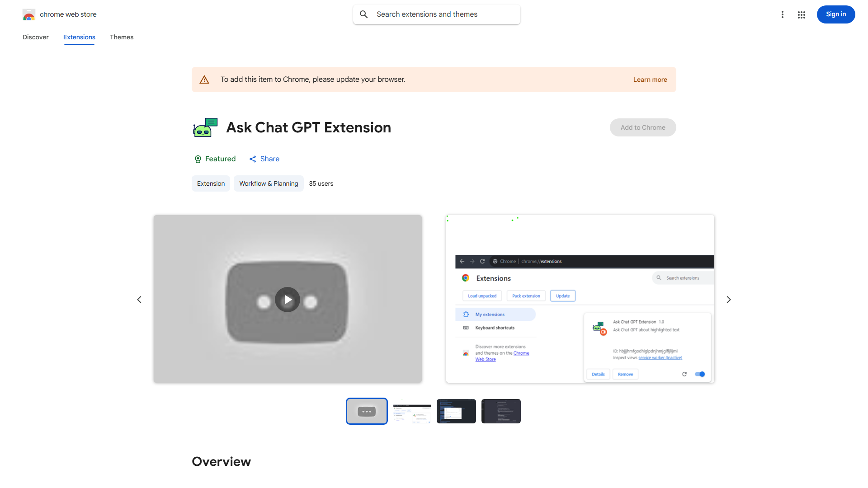Select the Extension category chip
Screen dimensions: 868x488
[211, 183]
